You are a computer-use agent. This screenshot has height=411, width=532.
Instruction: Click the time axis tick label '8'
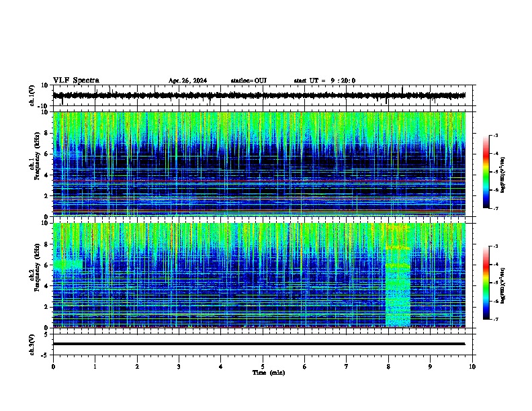(x=388, y=367)
